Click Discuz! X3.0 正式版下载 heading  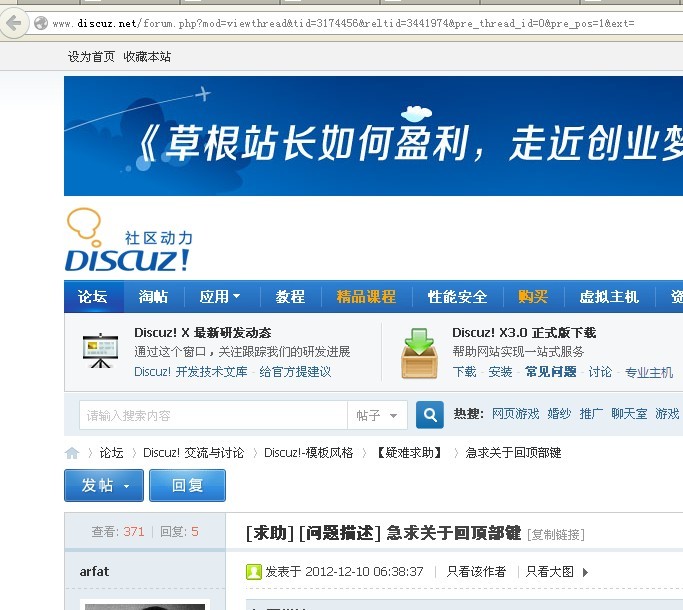[524, 333]
